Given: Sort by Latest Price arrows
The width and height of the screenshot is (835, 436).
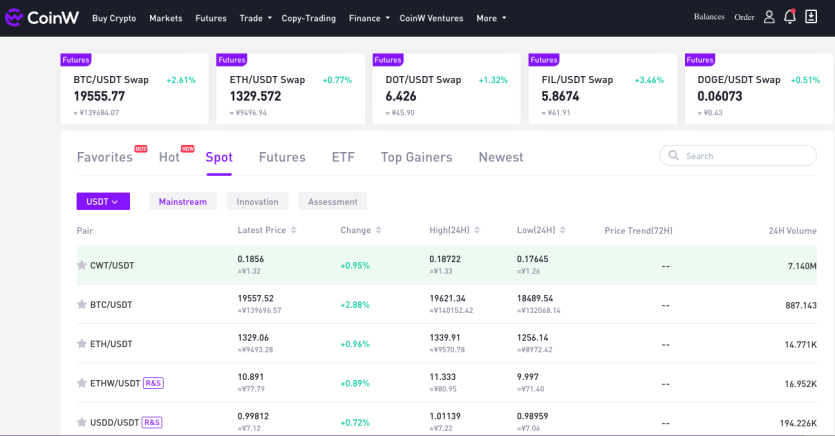Looking at the screenshot, I should click(293, 230).
